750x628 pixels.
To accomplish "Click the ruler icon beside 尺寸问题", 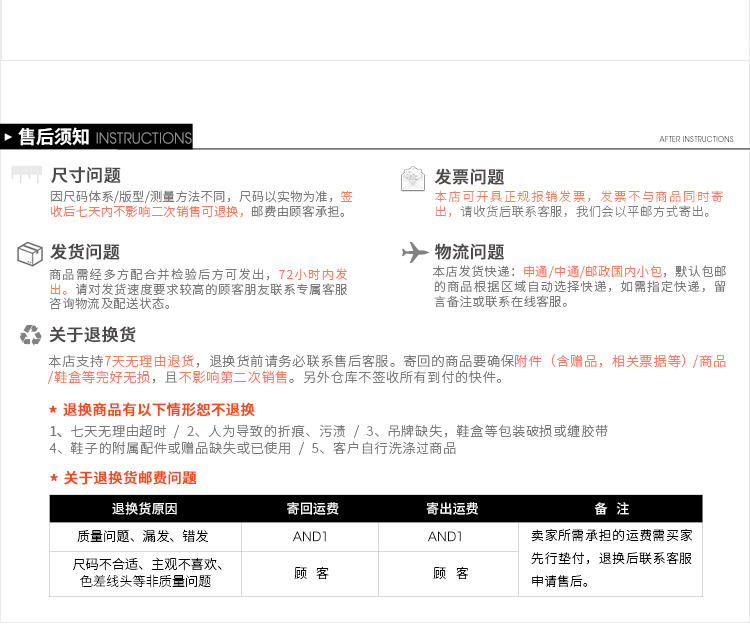I will point(26,175).
